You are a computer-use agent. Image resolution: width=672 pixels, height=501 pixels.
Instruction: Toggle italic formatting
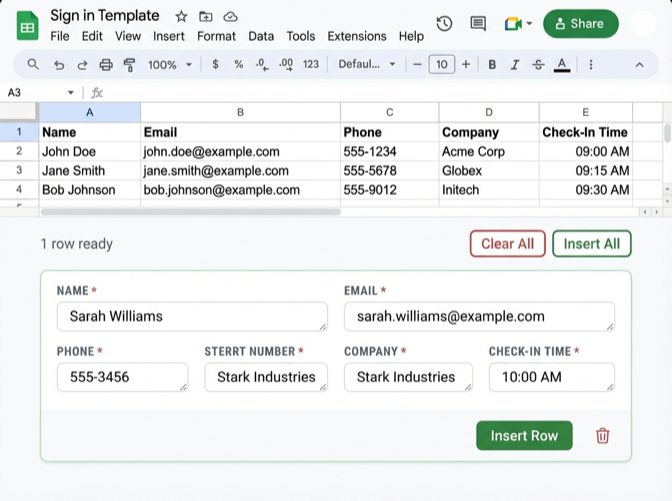(515, 65)
